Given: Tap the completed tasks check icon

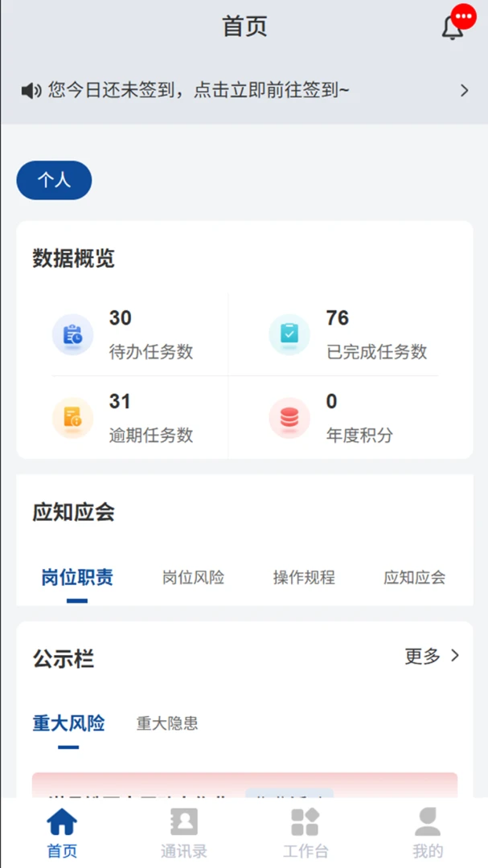Looking at the screenshot, I should 289,334.
